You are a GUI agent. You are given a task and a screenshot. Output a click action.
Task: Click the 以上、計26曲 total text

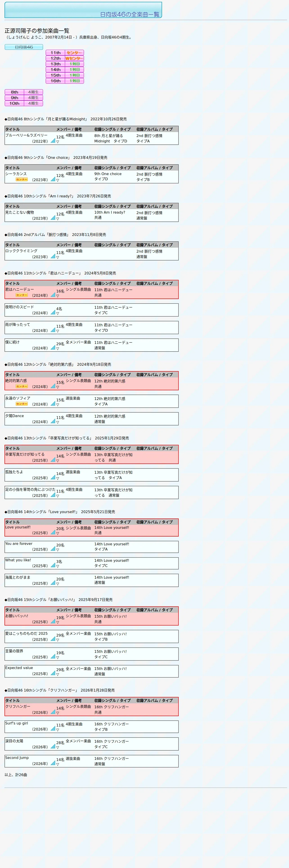pos(16,775)
